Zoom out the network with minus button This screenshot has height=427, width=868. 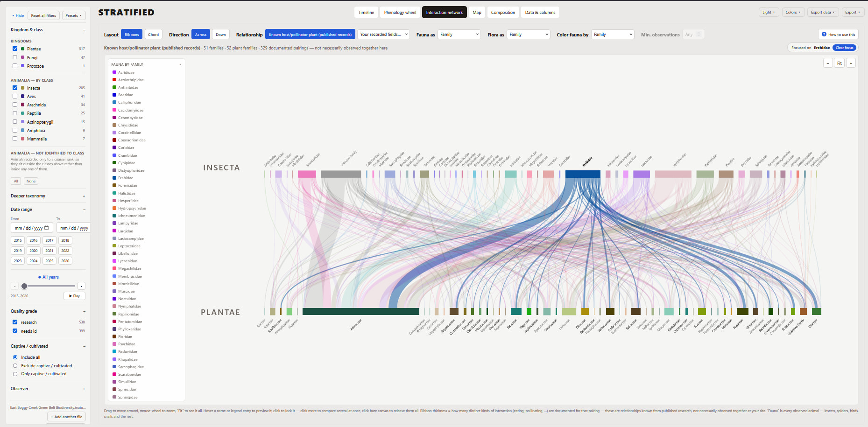[828, 63]
